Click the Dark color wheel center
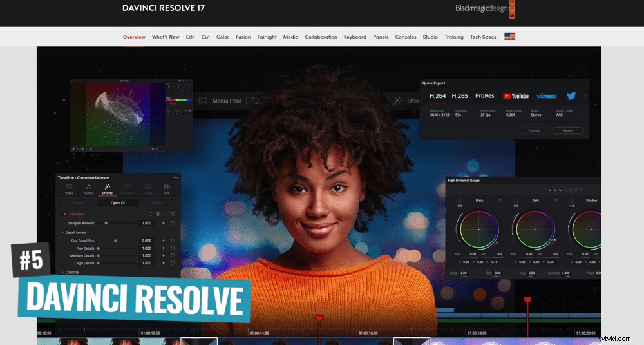Image resolution: width=644 pixels, height=345 pixels. pyautogui.click(x=535, y=230)
